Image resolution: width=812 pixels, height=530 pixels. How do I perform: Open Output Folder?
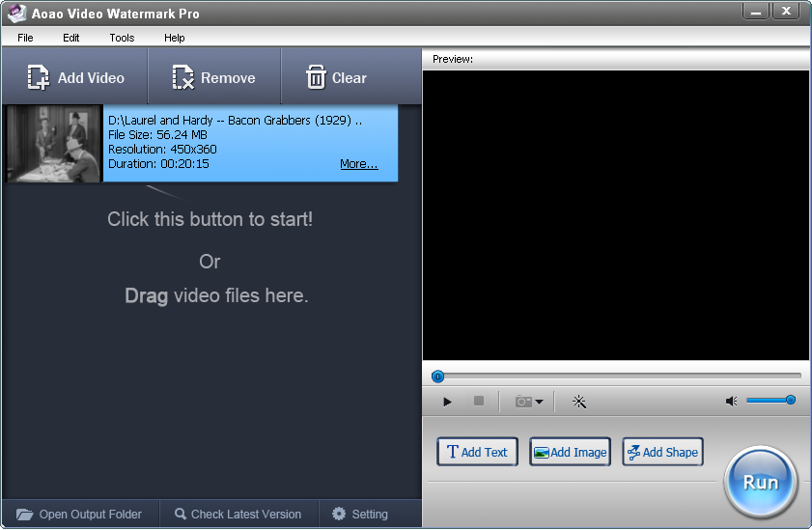[x=79, y=515]
